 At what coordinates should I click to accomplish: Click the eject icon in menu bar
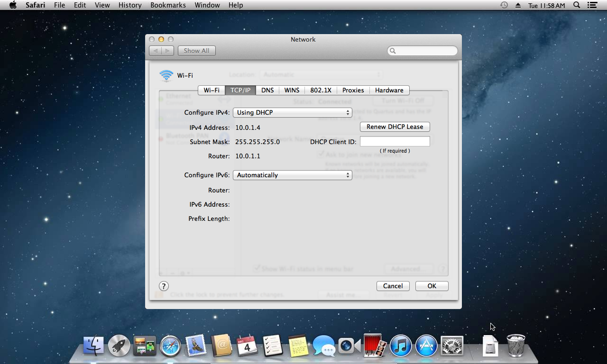click(518, 5)
